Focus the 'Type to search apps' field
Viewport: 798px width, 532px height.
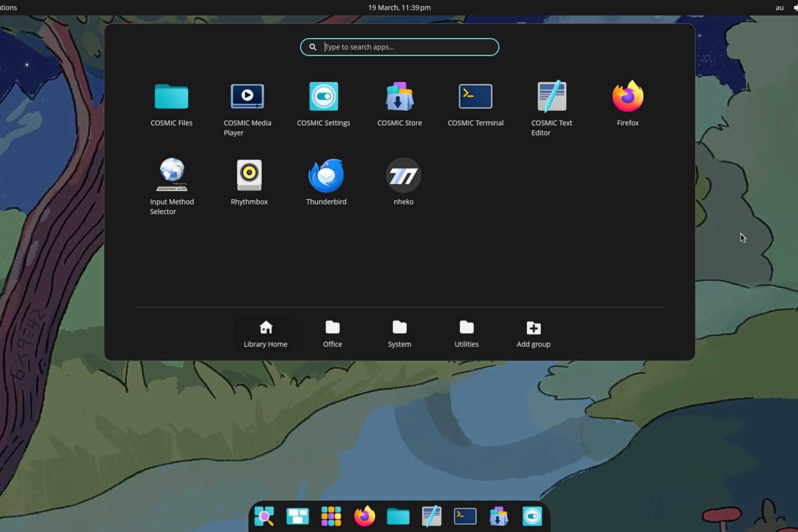click(x=399, y=47)
